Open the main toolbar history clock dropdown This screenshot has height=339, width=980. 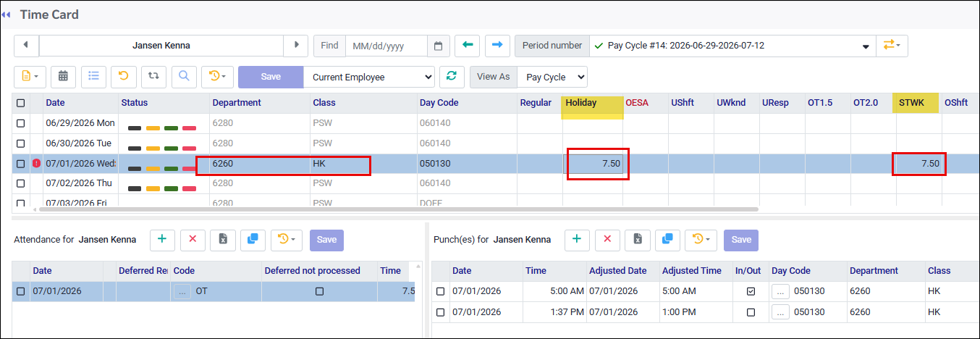point(217,75)
